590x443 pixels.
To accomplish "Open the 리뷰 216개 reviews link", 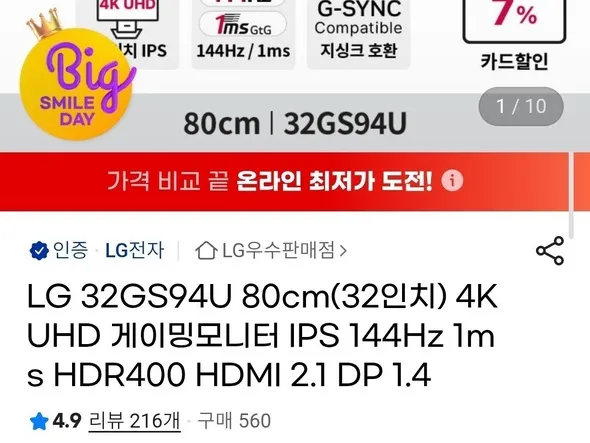I will [135, 421].
